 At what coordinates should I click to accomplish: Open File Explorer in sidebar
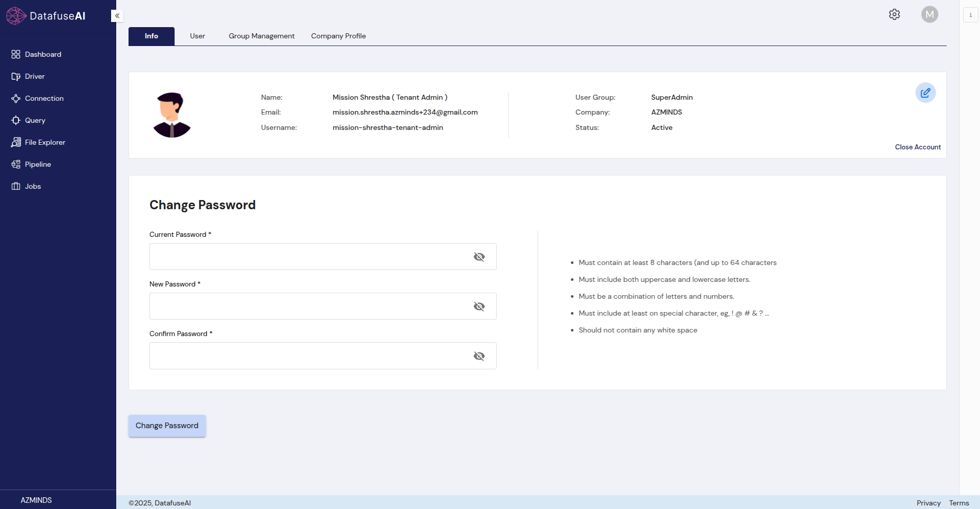click(45, 142)
